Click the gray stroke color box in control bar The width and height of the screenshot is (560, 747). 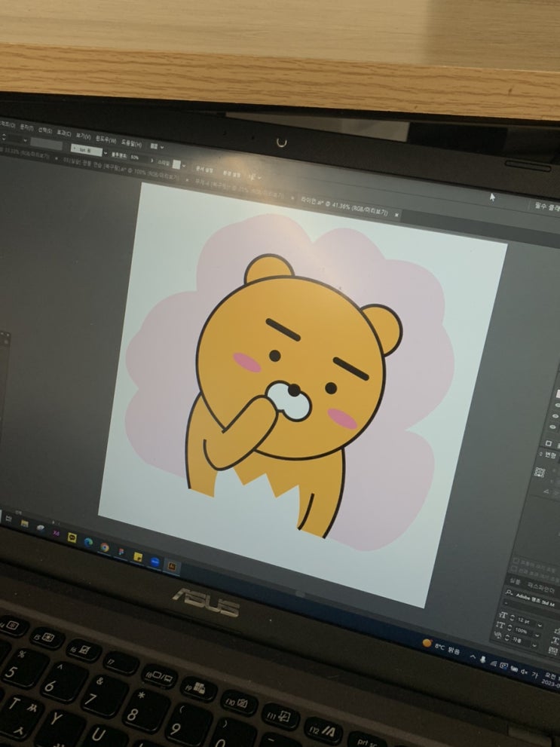coord(46,145)
